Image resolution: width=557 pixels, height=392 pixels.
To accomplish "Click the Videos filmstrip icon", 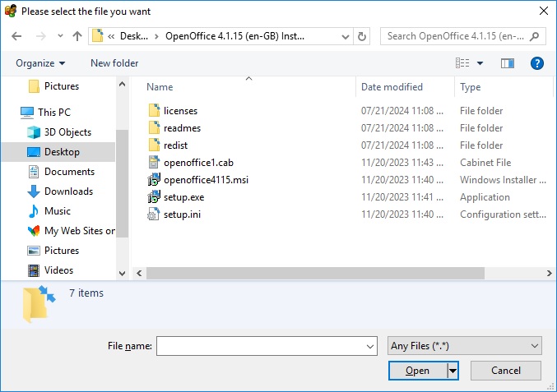I will coord(34,270).
